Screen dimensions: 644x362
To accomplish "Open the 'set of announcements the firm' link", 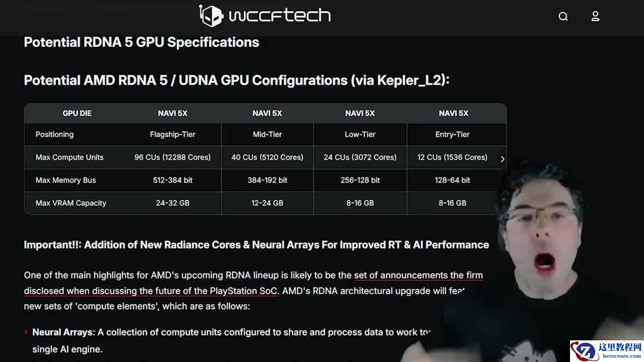I will pos(418,275).
